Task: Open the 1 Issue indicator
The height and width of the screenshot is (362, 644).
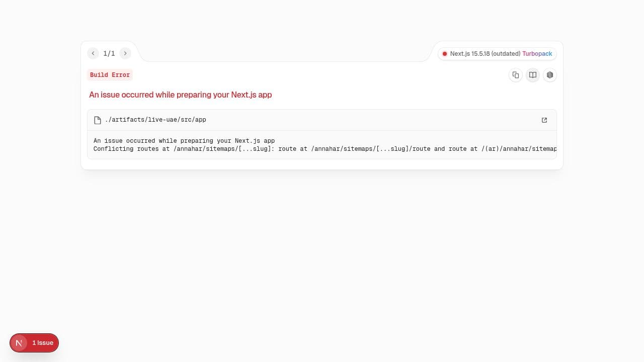Action: pyautogui.click(x=43, y=343)
